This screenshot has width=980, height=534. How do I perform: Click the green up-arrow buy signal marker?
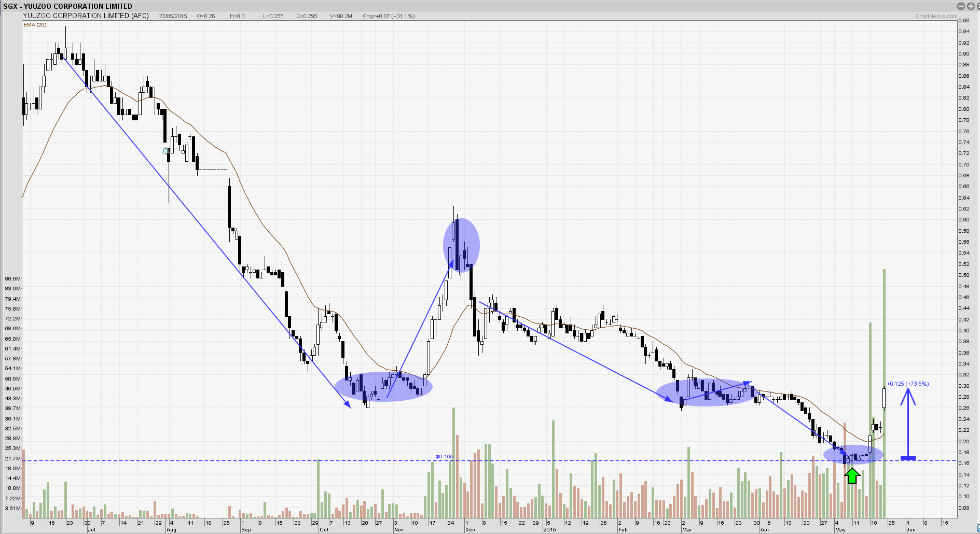[x=852, y=475]
